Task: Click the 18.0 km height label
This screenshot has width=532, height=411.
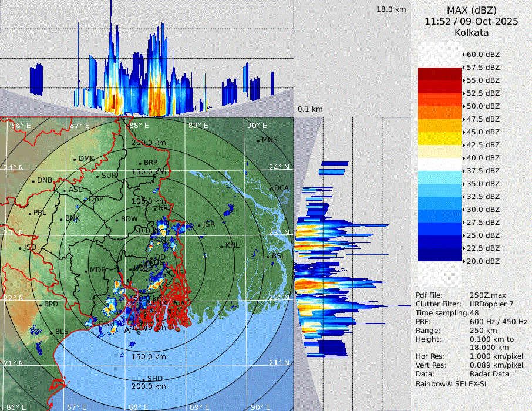Action: tap(390, 9)
